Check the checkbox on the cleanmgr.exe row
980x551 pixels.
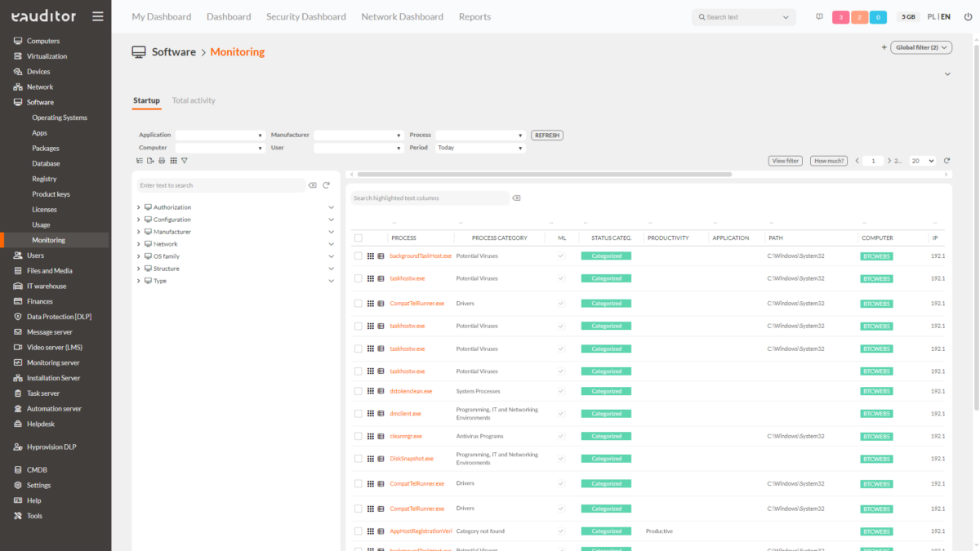[x=358, y=436]
